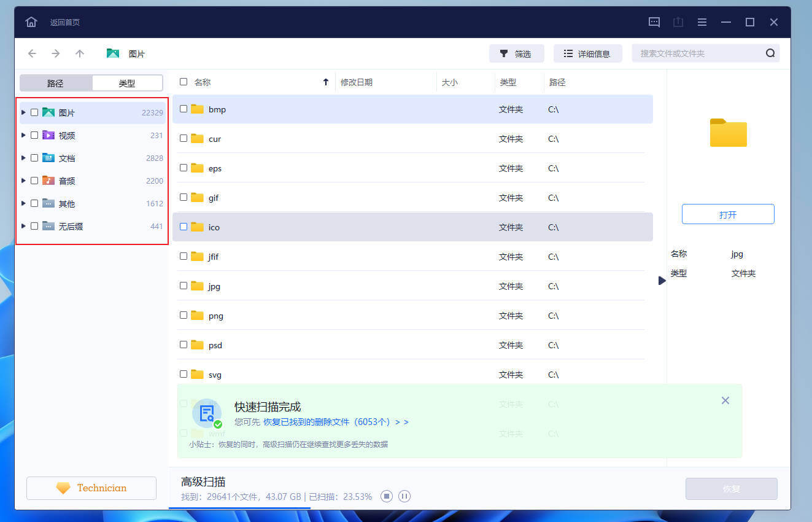Switch to the 类型 tab
This screenshot has width=812, height=522.
click(x=127, y=82)
